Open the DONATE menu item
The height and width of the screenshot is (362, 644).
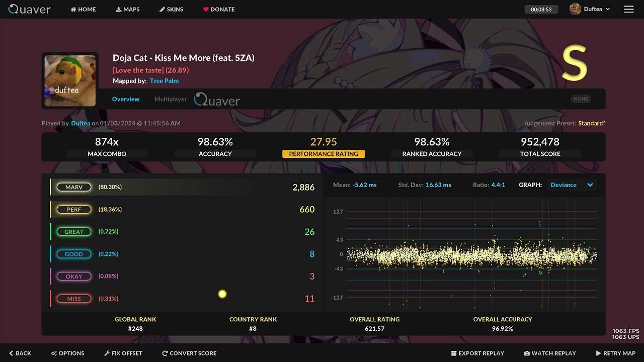pyautogui.click(x=219, y=9)
